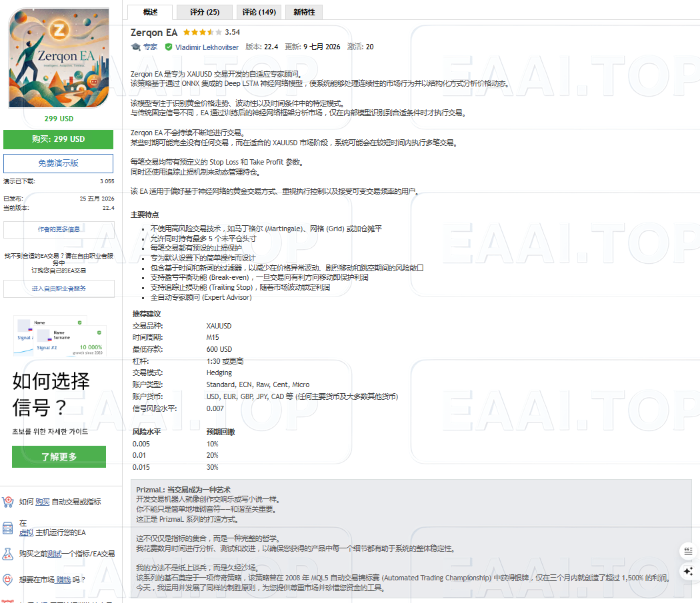Click the Zerqon EA title heading
700x603 pixels.
pos(154,33)
